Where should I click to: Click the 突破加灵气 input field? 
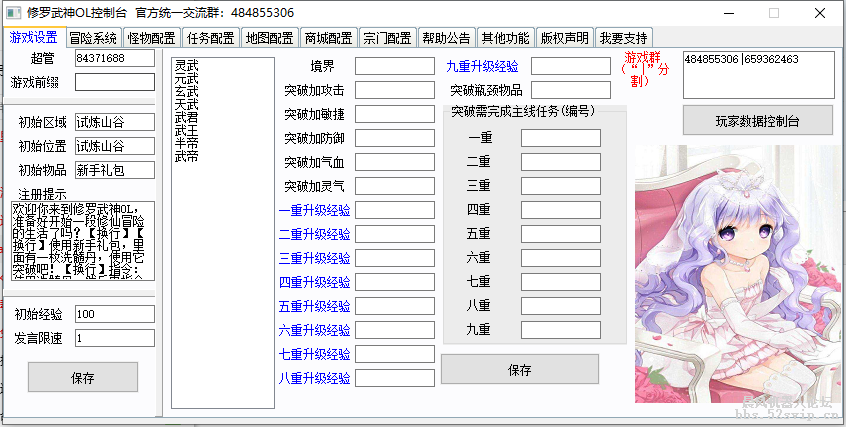tap(395, 186)
